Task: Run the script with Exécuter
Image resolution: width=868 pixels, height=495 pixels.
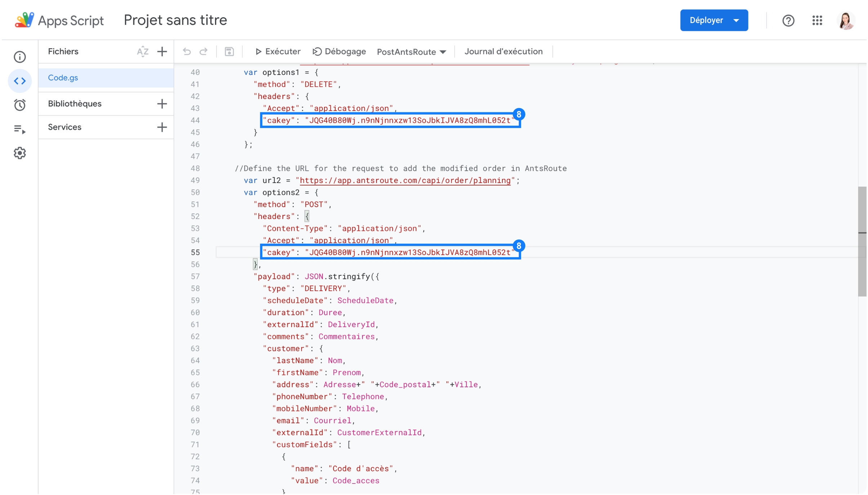Action: (x=277, y=52)
